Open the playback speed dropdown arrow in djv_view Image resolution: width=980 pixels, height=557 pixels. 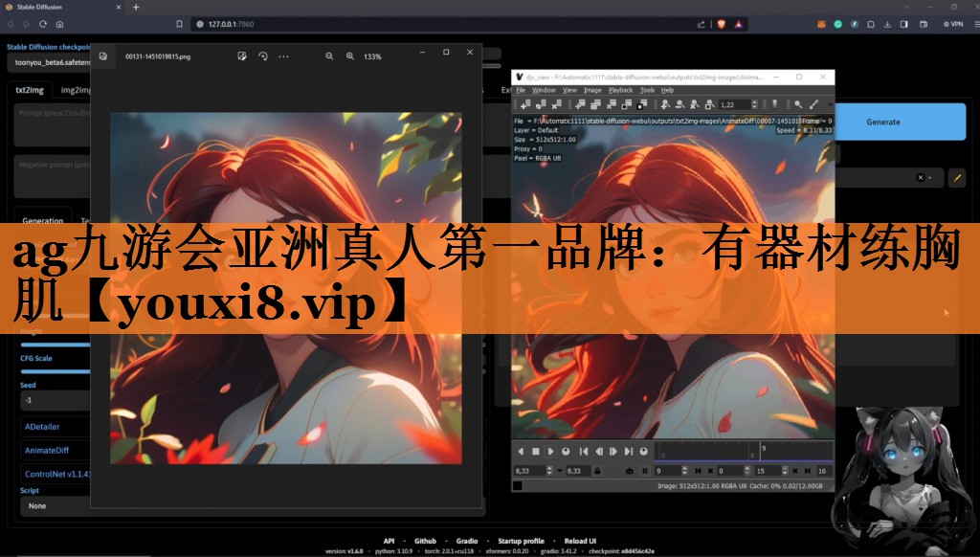coord(560,471)
